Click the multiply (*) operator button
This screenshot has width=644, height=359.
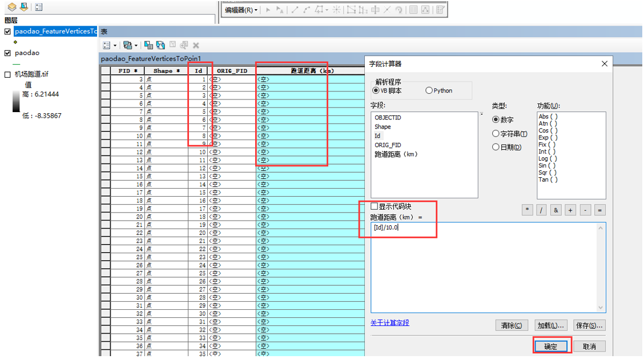click(x=528, y=210)
